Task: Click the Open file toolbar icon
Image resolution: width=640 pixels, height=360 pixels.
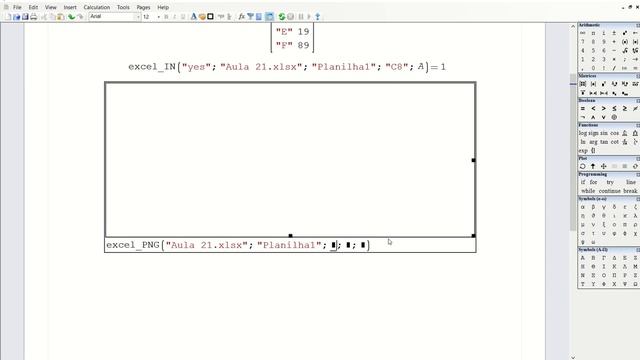Action: (x=16, y=17)
